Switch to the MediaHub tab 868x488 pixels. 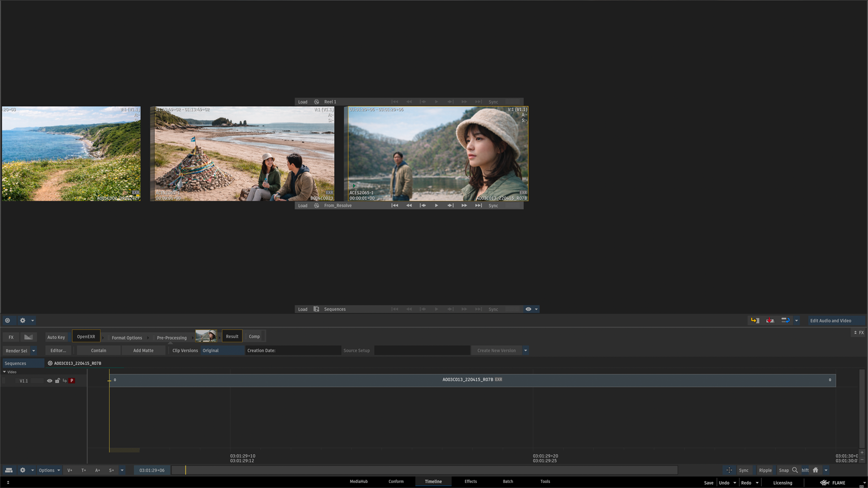click(358, 481)
